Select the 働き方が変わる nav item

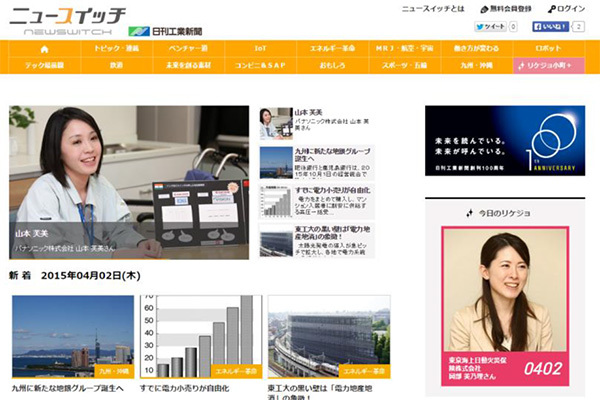[476, 49]
